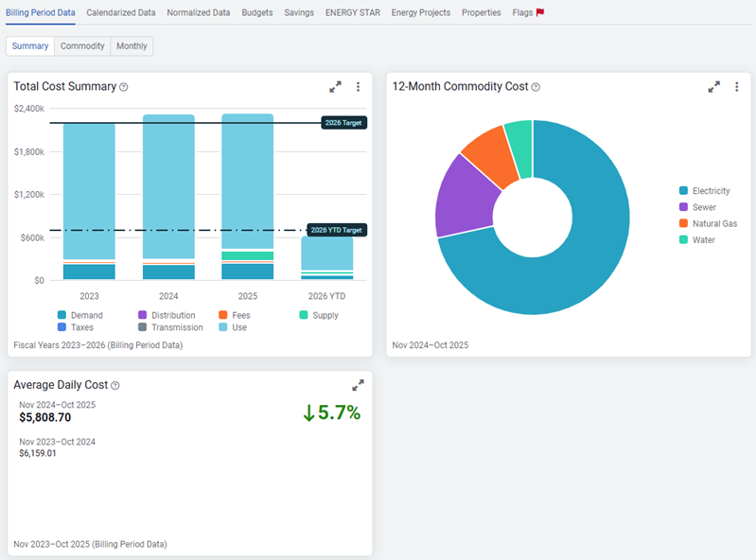Click help icon beside Average Daily Cost
Viewport: 756px width, 560px height.
pos(115,386)
